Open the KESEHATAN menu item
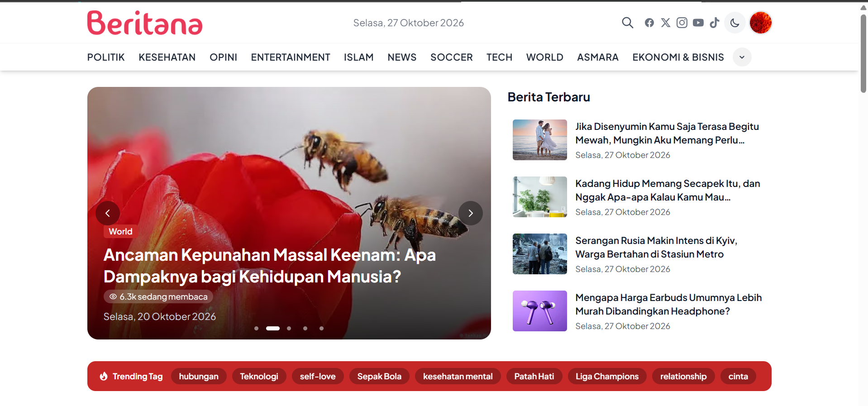Screen dimensions: 868x406 [167, 57]
